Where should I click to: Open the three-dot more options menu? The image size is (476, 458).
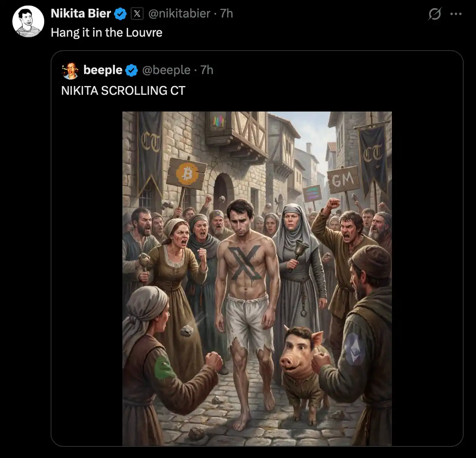pos(456,14)
